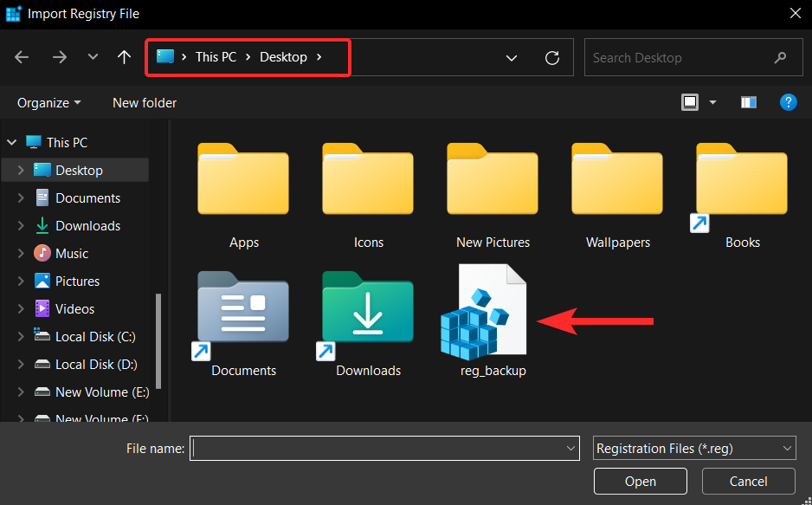
Task: Click the blue Help question mark icon
Action: tap(788, 102)
